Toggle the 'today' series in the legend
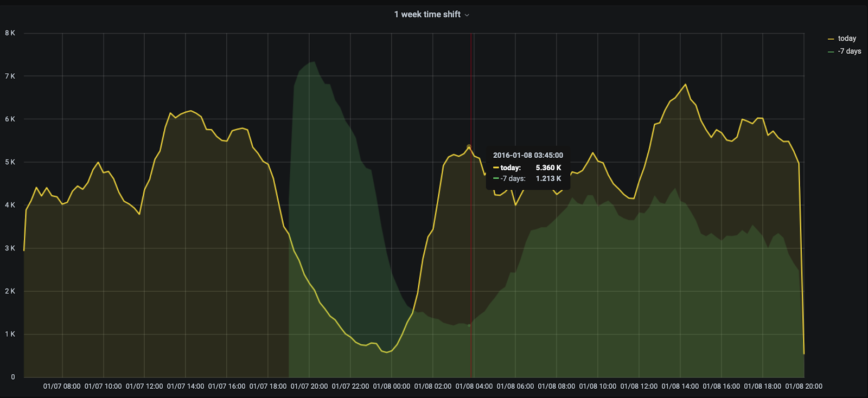Viewport: 868px width, 398px height. pos(847,38)
